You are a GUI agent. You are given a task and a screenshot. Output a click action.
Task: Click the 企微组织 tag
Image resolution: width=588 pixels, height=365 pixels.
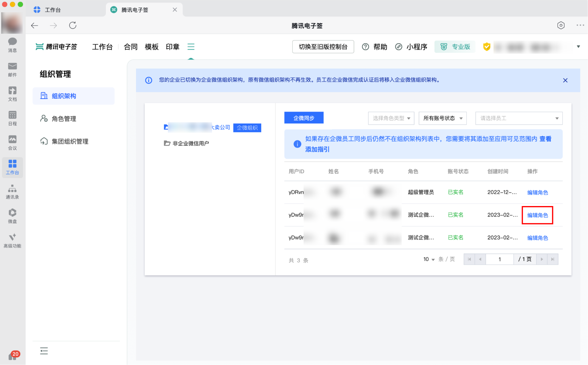point(247,128)
